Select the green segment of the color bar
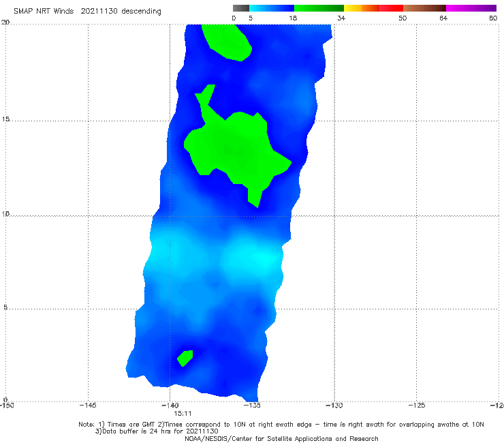This screenshot has width=504, height=443. [x=319, y=8]
